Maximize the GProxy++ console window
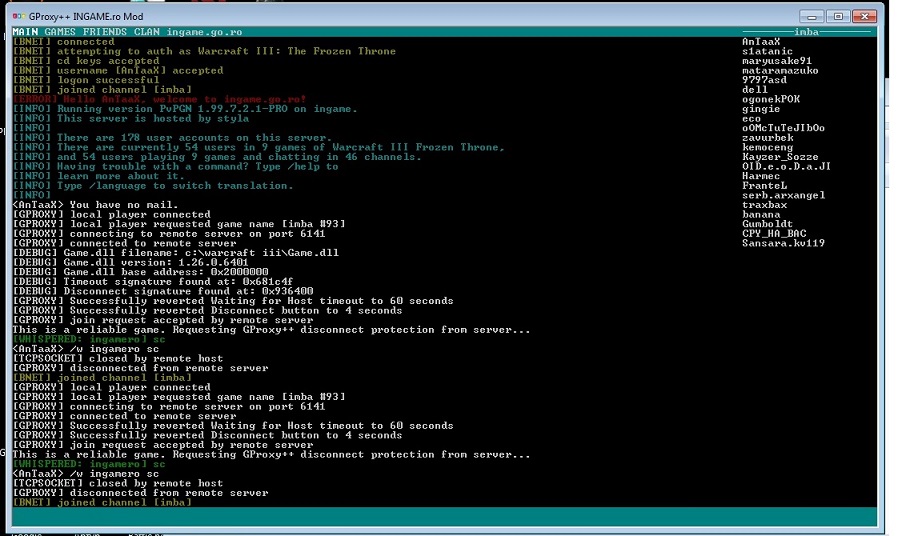This screenshot has height=536, width=922. [838, 16]
